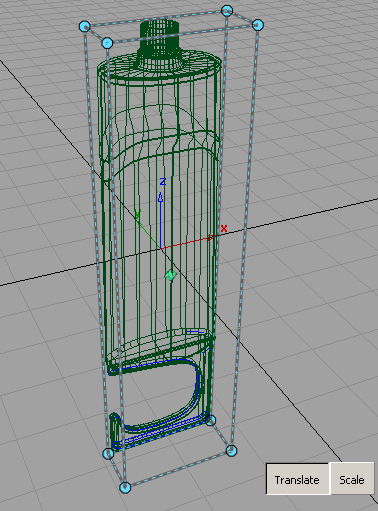Select the red X axis handle

(211, 237)
